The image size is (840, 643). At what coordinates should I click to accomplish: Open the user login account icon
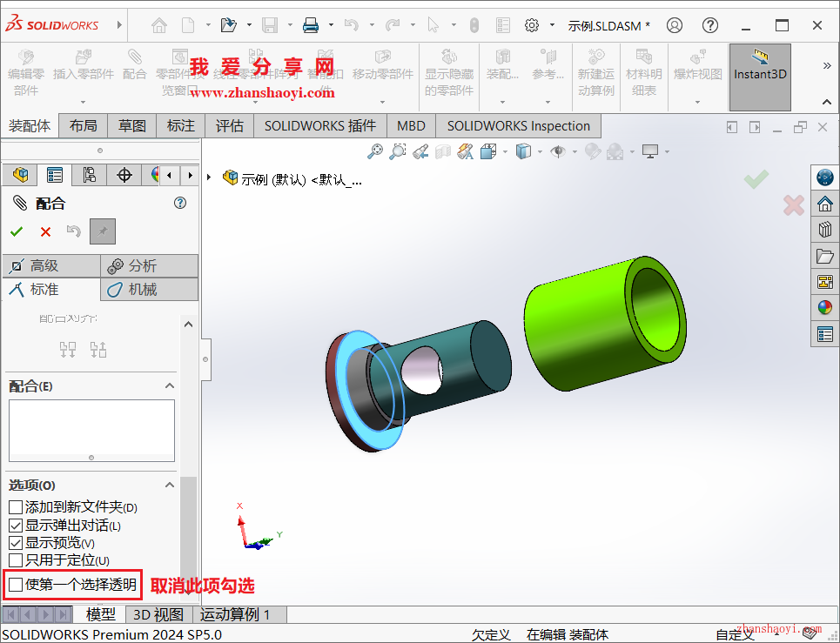(675, 25)
